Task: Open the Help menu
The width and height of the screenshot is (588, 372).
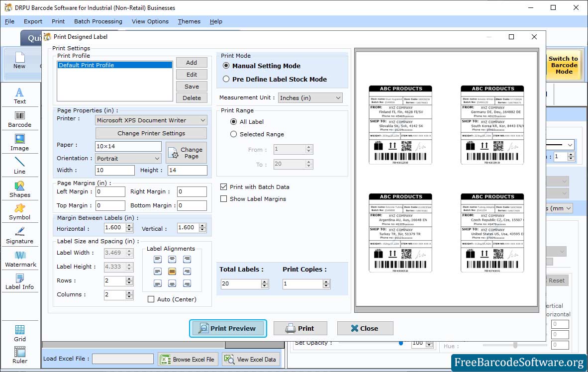Action: tap(216, 21)
